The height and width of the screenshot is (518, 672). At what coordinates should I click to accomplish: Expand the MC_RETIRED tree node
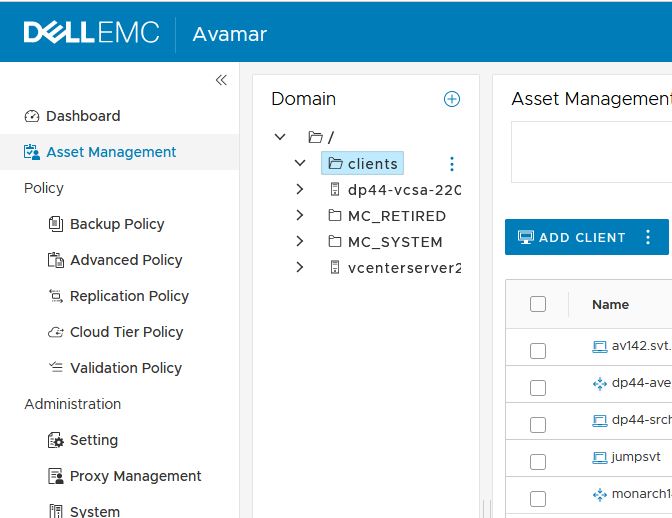(x=300, y=215)
